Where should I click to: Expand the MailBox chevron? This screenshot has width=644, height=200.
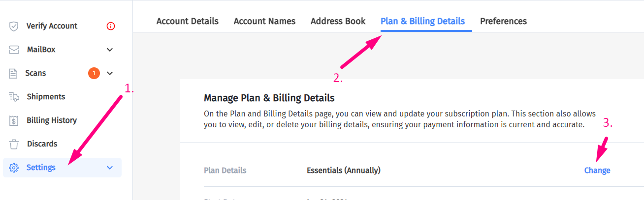110,50
